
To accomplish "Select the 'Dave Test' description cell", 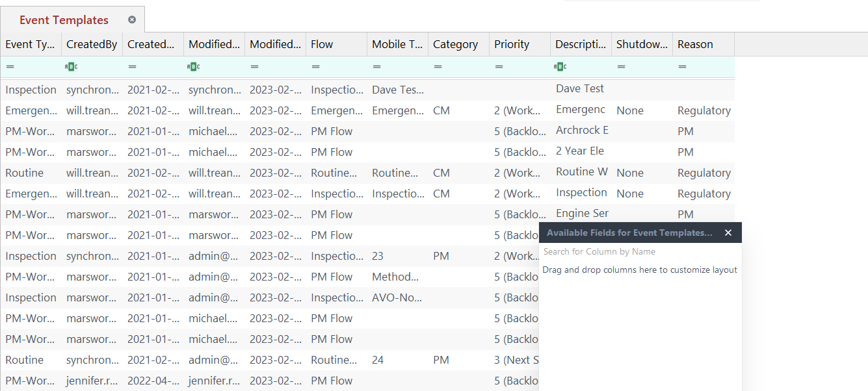I will 581,89.
